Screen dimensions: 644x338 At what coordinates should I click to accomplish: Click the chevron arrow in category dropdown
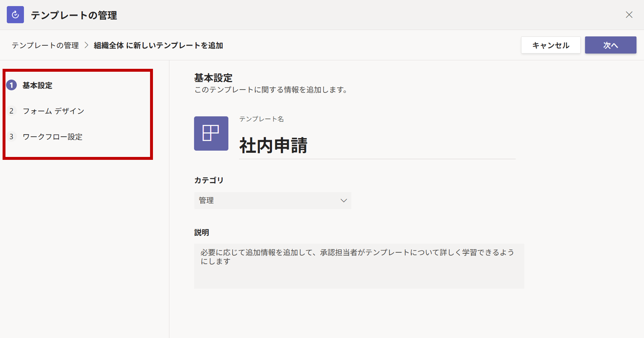344,201
